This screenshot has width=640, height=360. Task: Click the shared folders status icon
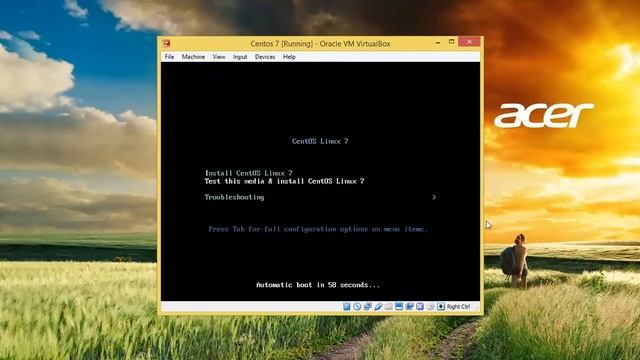389,306
